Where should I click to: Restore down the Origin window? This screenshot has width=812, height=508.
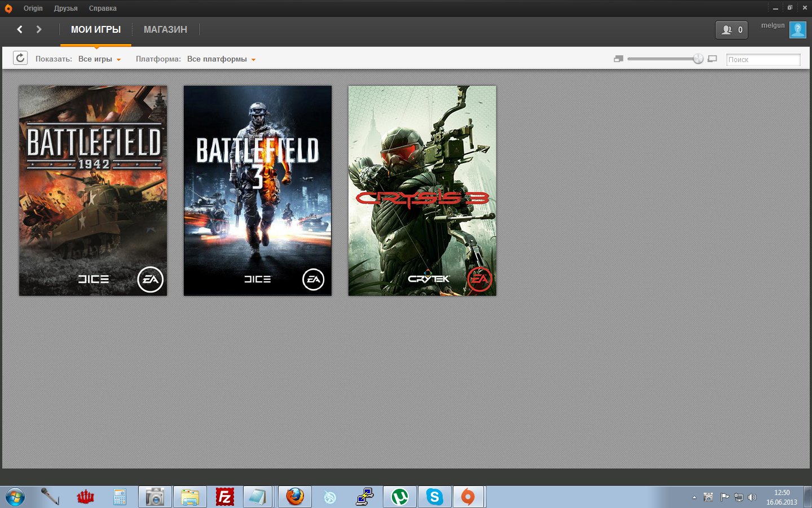[790, 8]
